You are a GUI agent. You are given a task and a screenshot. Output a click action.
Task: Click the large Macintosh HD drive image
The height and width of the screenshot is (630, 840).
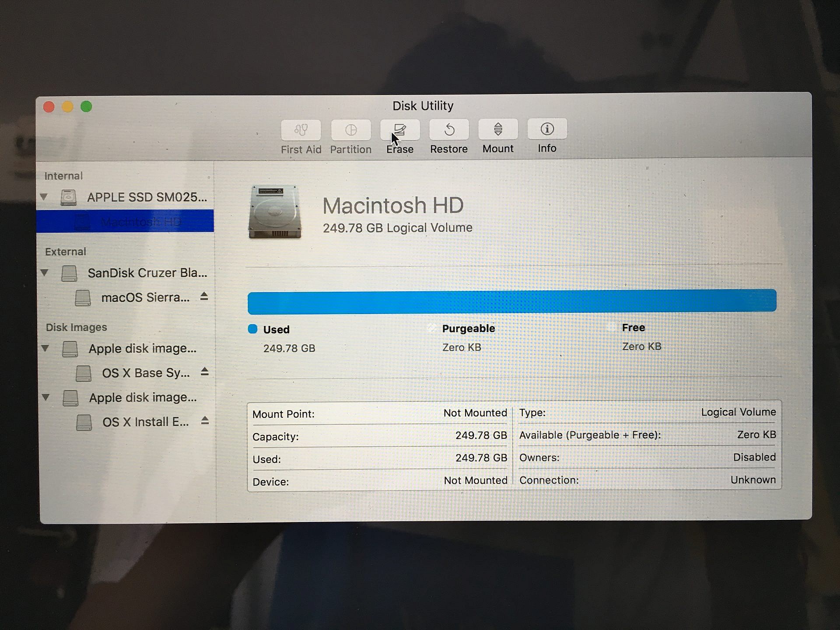[x=275, y=212]
